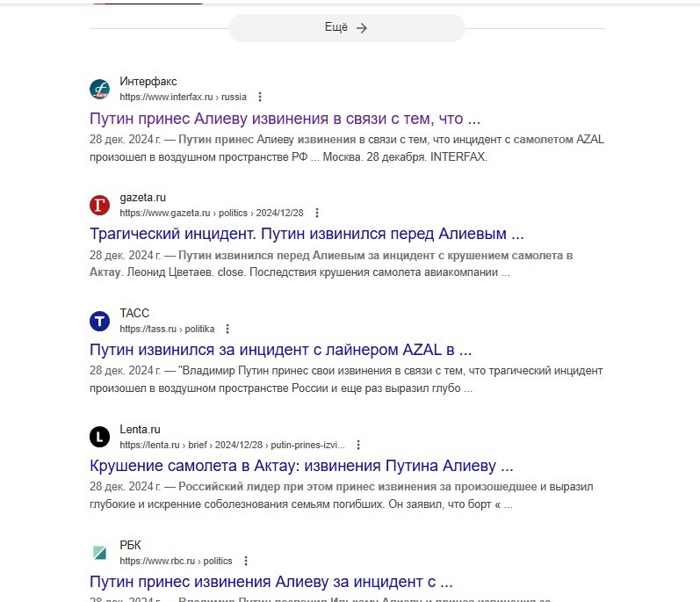Click the Lenta.ru black favicon
This screenshot has width=700, height=602.
click(99, 437)
